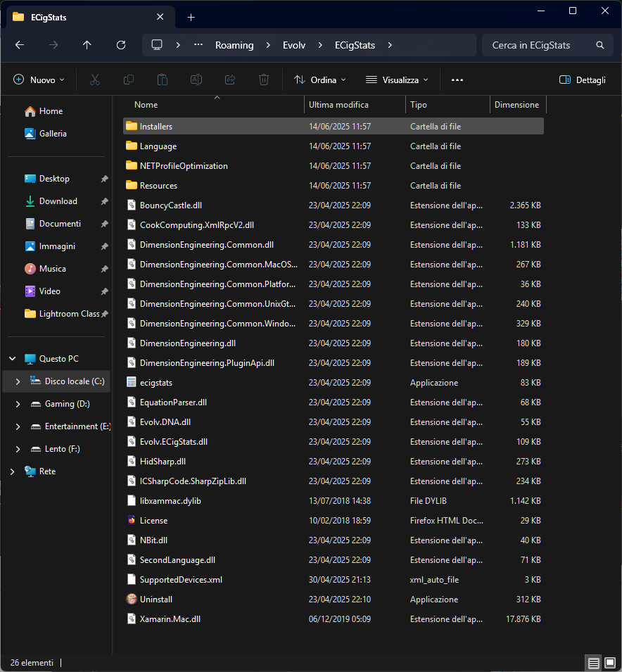The image size is (622, 672).
Task: Toggle the Dettagli details pane
Action: (x=582, y=80)
